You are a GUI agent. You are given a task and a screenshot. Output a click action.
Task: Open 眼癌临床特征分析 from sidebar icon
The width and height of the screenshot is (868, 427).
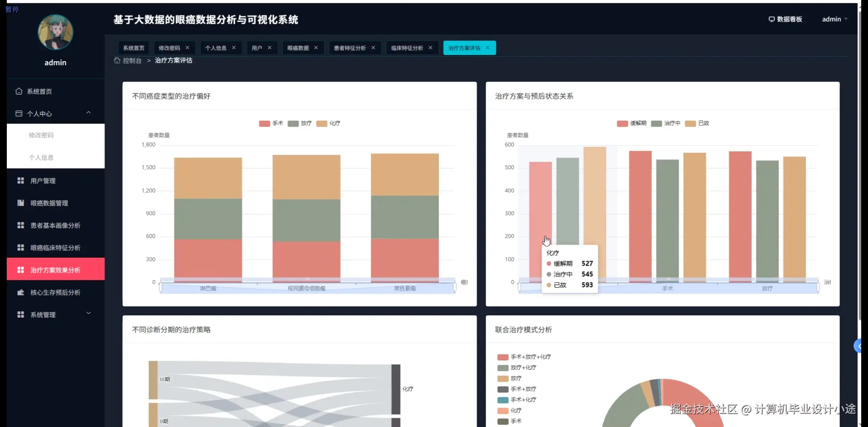point(20,247)
